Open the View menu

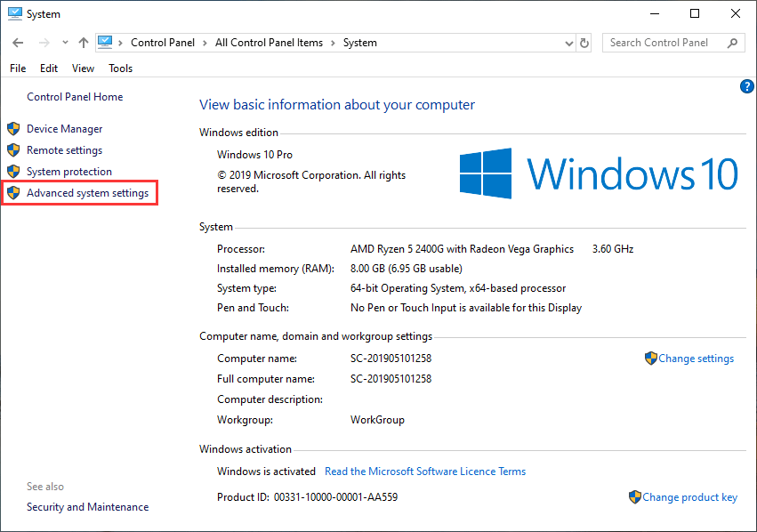[x=83, y=69]
